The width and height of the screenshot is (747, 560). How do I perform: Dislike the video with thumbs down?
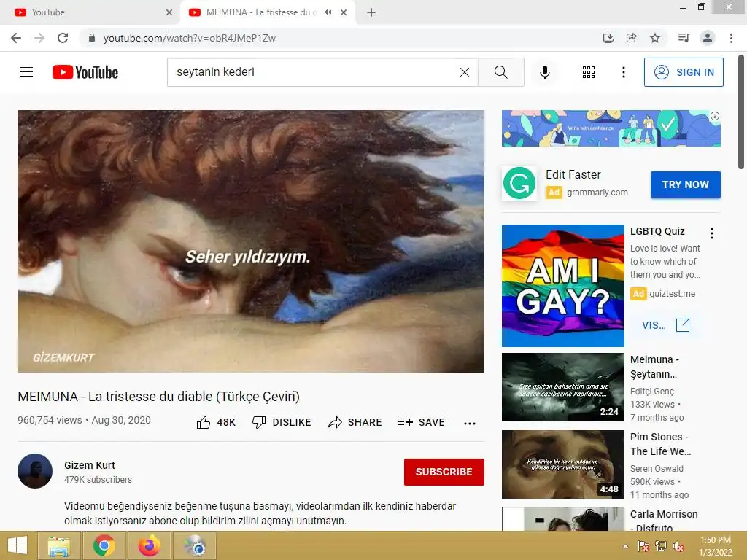coord(282,422)
